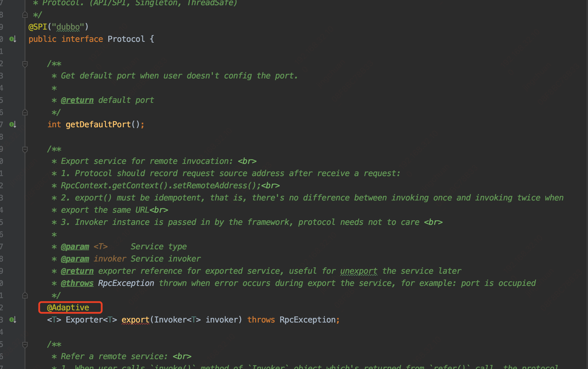Screen dimensions: 588x369
Task: Click RpcException in the export throws clause
Action: [x=307, y=320]
